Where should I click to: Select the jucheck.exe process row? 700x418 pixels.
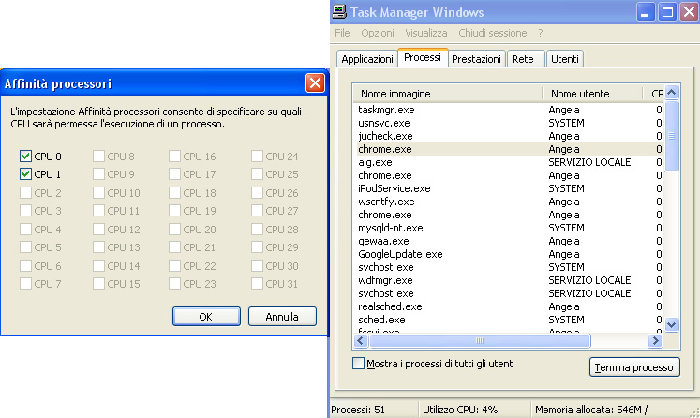coord(509,136)
